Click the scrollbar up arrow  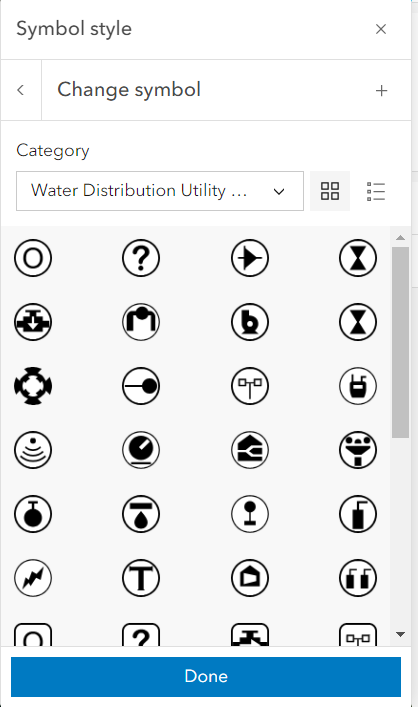click(400, 238)
